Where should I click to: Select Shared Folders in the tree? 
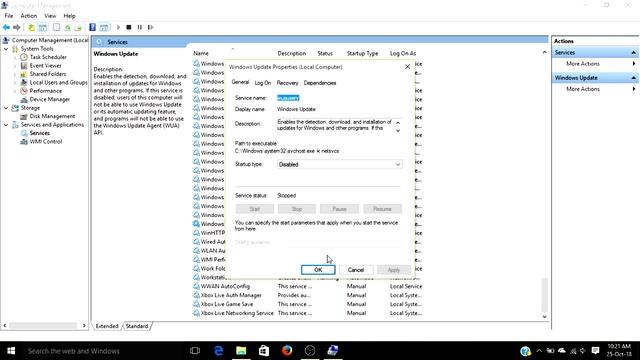[47, 74]
